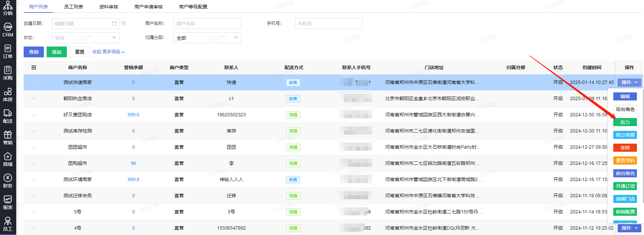Open the 报表 reports sidebar icon
Screen dimensions: 644x235
(8, 203)
